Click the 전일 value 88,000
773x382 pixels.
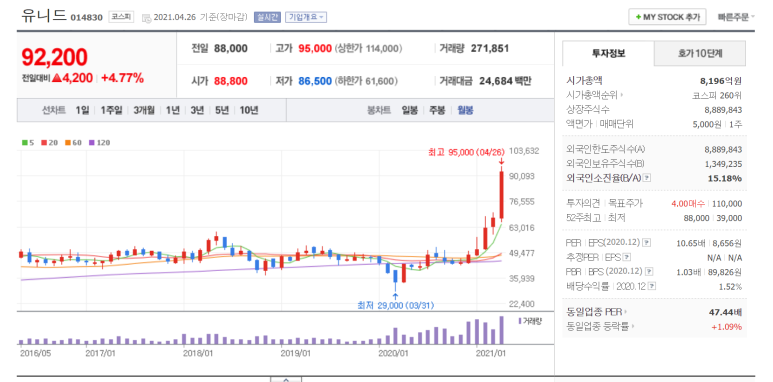231,49
